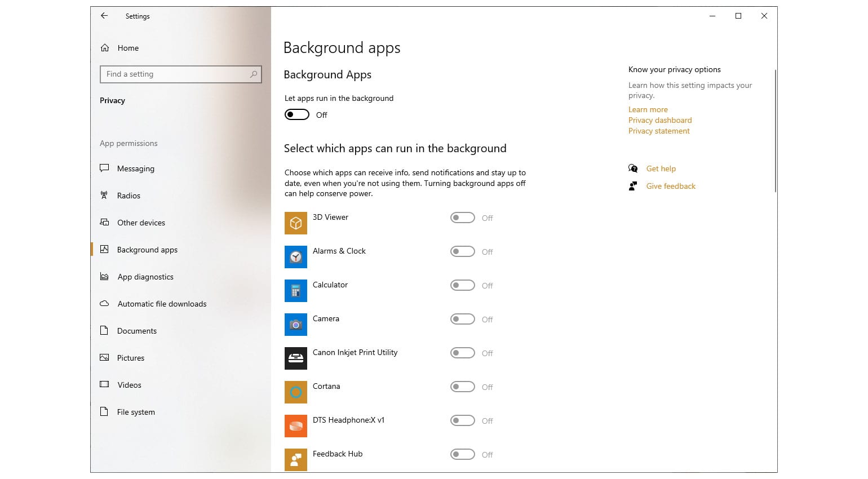The image size is (868, 479).
Task: Click the Radios antenna icon
Action: pyautogui.click(x=104, y=195)
